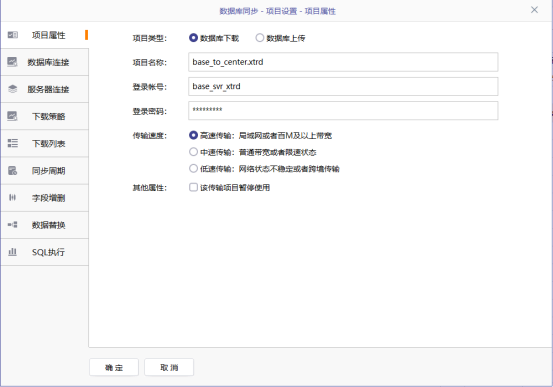The image size is (553, 387).
Task: Switch to 字段增删 tab
Action: [x=44, y=198]
